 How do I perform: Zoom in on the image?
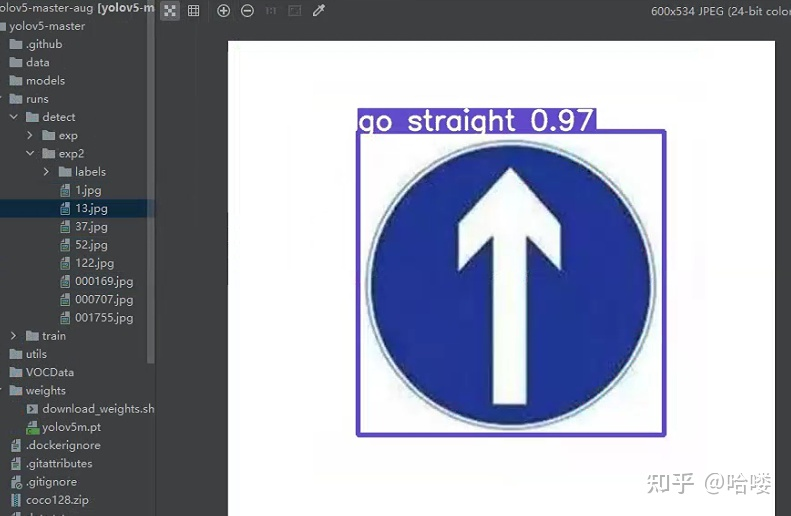[x=223, y=11]
